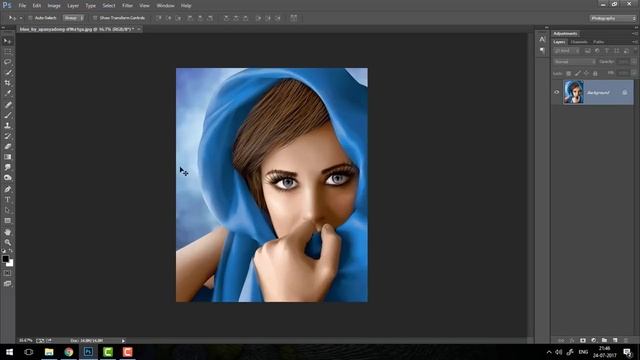Select the Path Selection tool
This screenshot has height=360, width=640.
click(7, 210)
